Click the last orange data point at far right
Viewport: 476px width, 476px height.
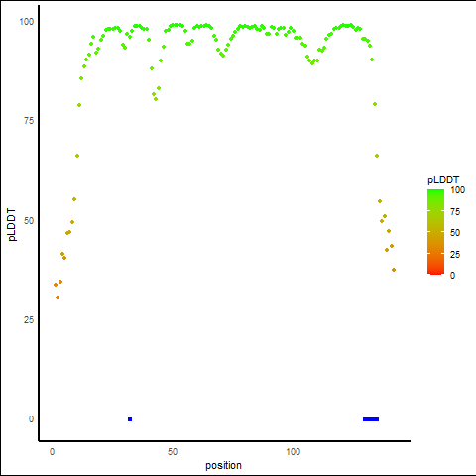[394, 270]
